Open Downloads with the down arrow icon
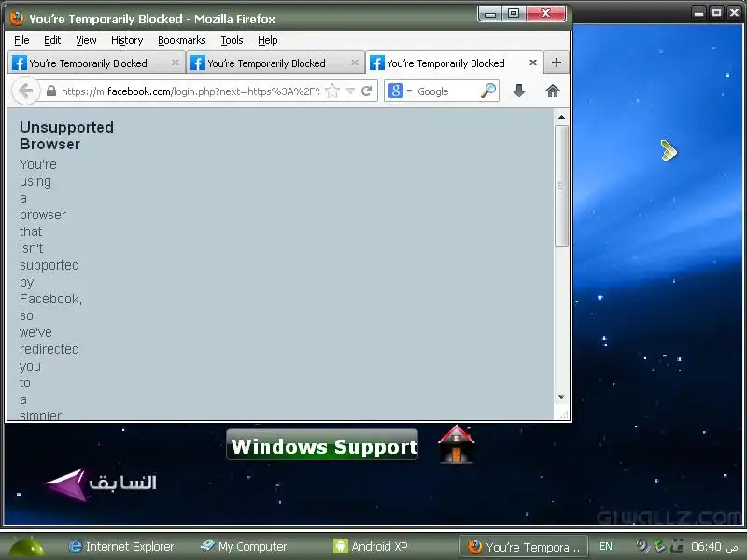The image size is (747, 560). (x=519, y=91)
